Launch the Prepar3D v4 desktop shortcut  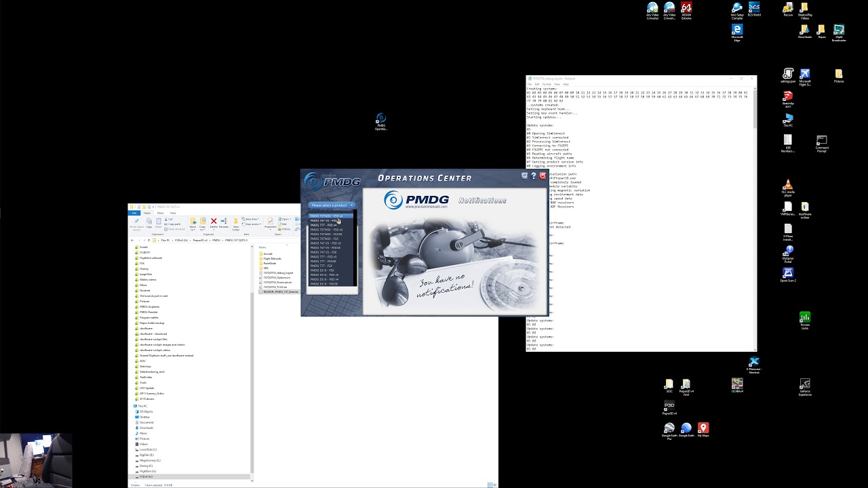[669, 409]
